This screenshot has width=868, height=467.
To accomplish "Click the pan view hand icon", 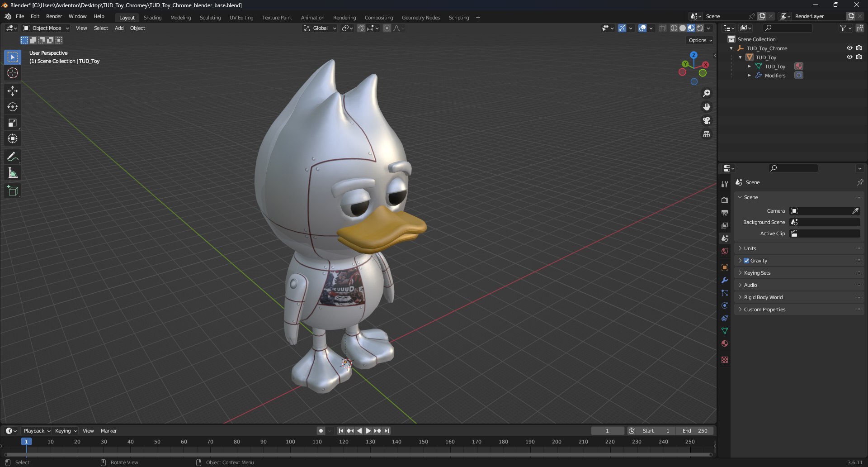I will click(x=707, y=107).
